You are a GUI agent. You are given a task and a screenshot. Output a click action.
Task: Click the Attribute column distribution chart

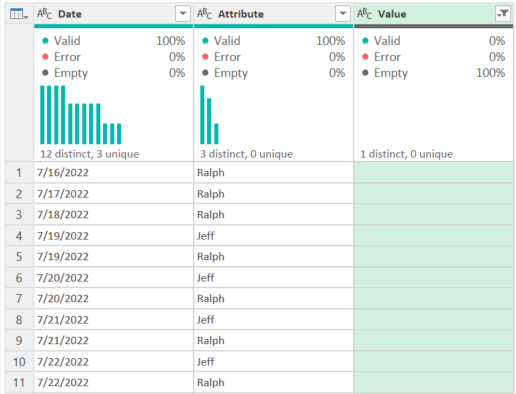[209, 115]
